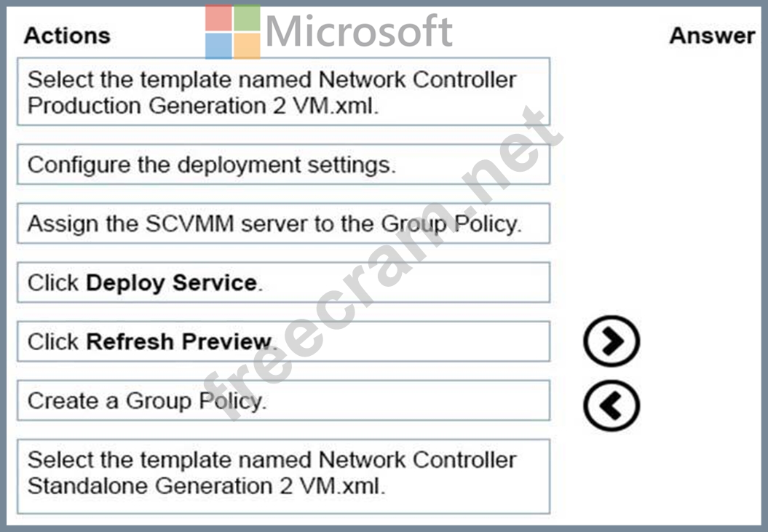Select the Standalone Generation 2 VM.xml template action

point(284,476)
